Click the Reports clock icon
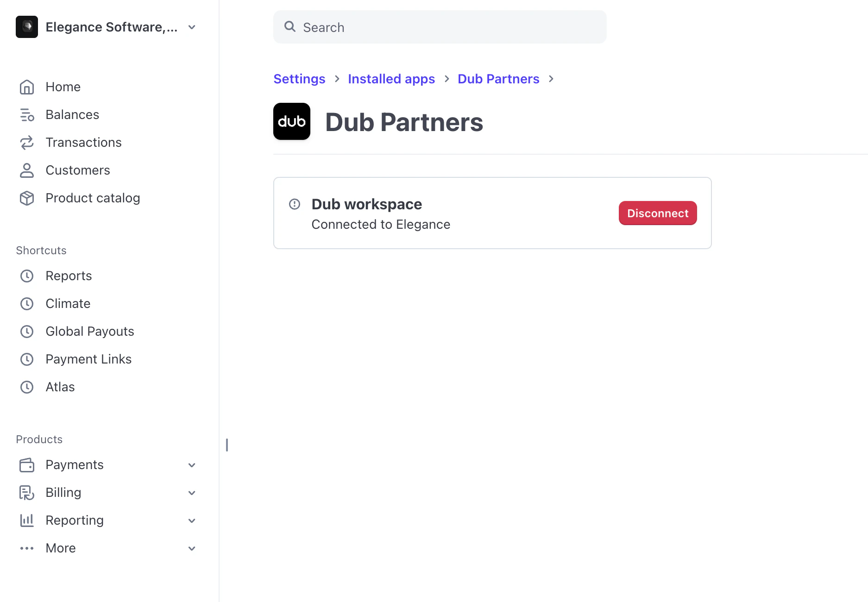Screen dimensions: 868x602 pyautogui.click(x=27, y=276)
